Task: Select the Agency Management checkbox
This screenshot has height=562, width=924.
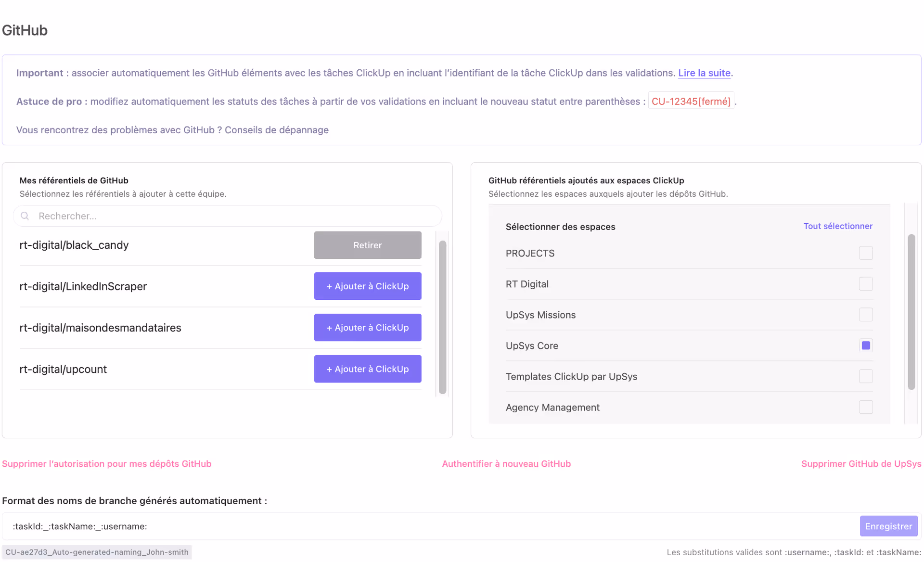Action: point(866,407)
